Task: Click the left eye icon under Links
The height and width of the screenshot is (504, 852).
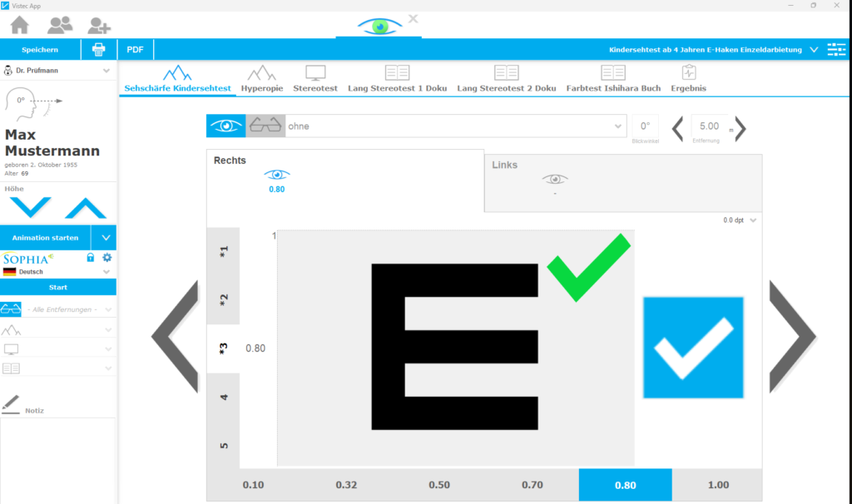Action: [x=555, y=179]
